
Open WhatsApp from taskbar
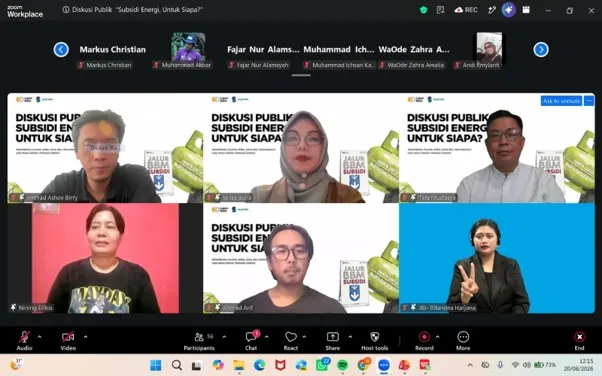pyautogui.click(x=322, y=365)
